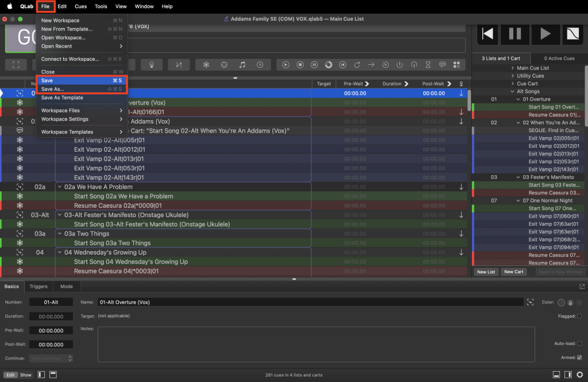
Task: Open the Tools menu in the menu bar
Action: point(101,6)
